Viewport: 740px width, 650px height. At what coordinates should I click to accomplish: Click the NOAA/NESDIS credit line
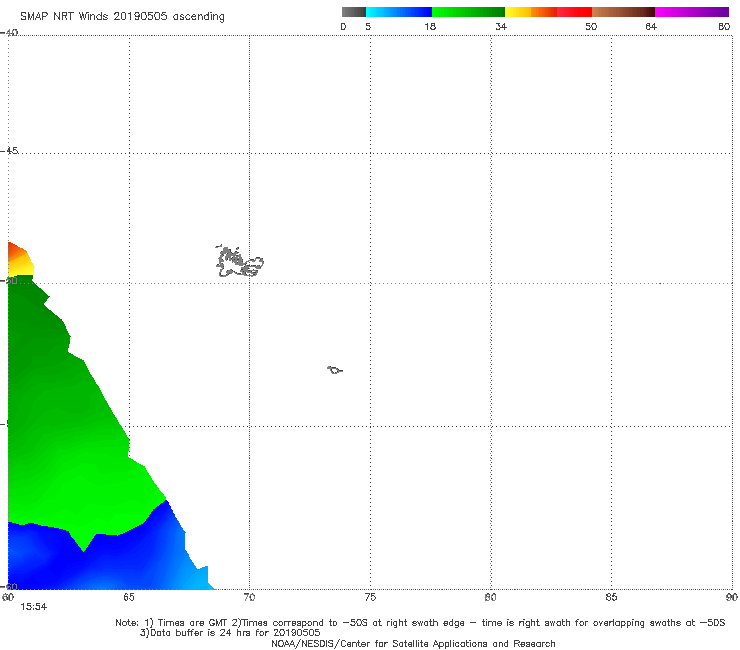pos(413,644)
